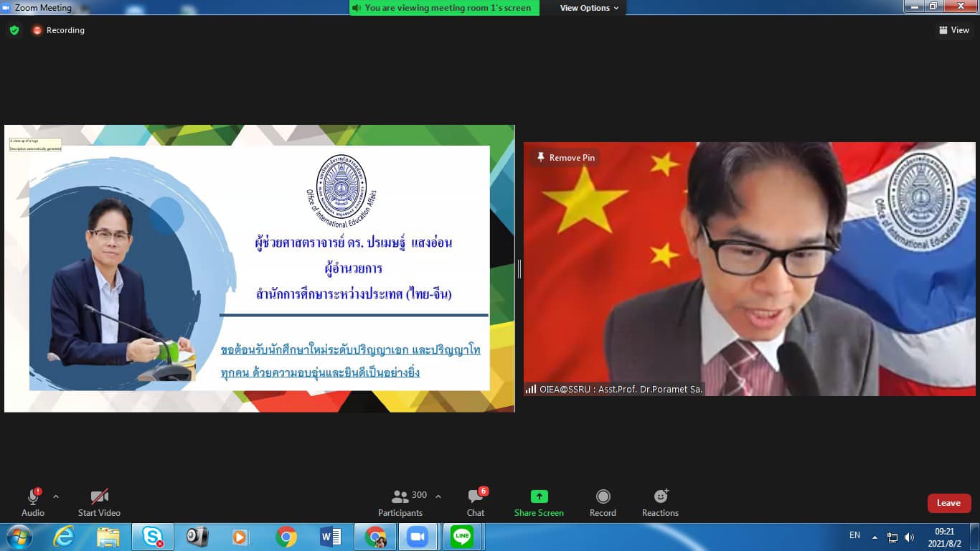Open the Participants panel
This screenshot has width=980, height=551.
coord(401,502)
